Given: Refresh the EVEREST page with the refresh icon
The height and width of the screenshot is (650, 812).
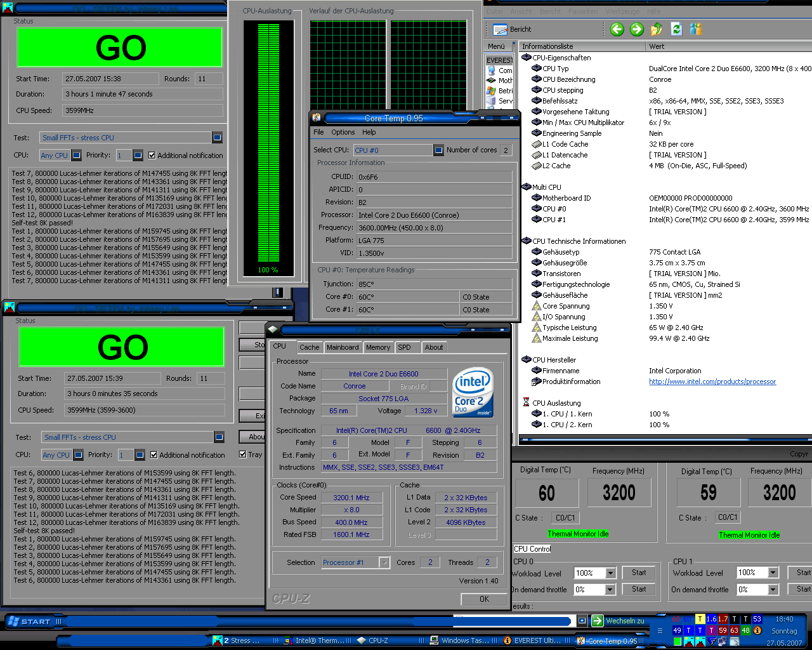Looking at the screenshot, I should tap(676, 29).
